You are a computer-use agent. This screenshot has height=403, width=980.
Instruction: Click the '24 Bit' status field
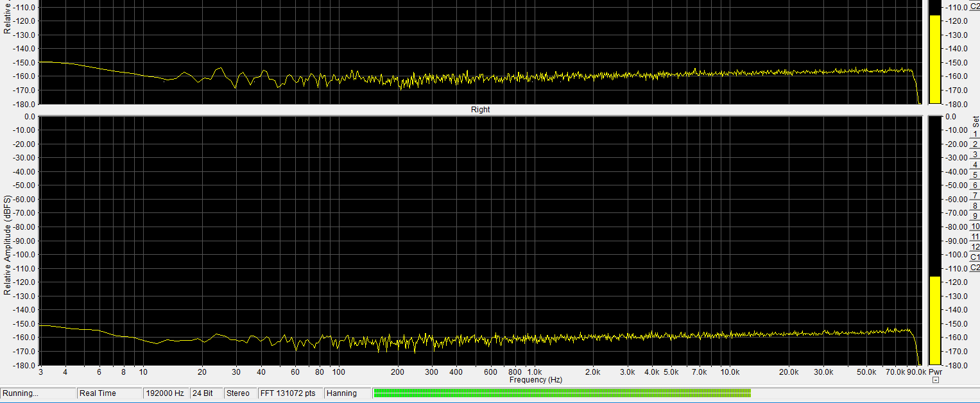pos(206,393)
